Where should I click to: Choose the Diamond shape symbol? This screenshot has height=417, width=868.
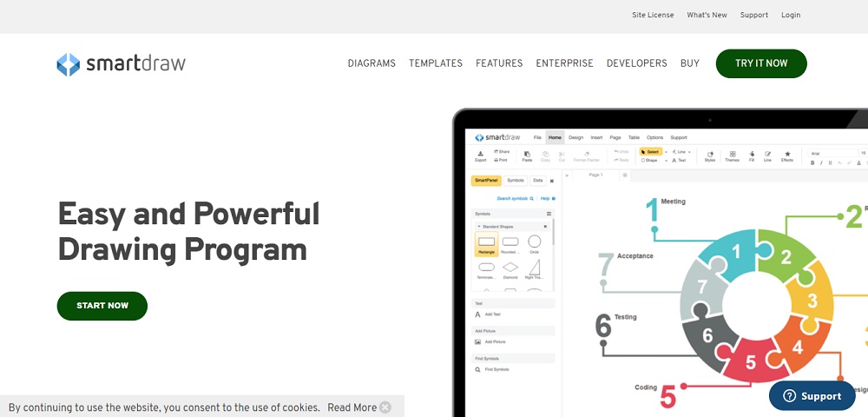[510, 267]
